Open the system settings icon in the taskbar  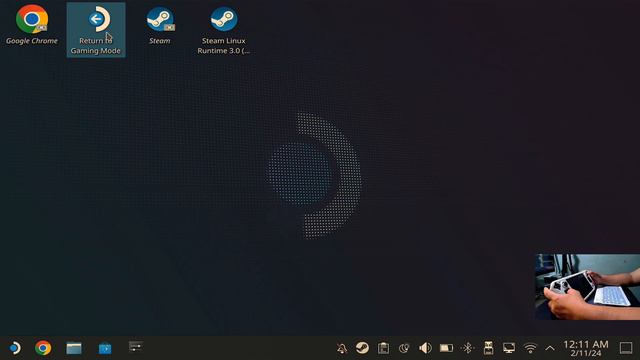pos(136,347)
